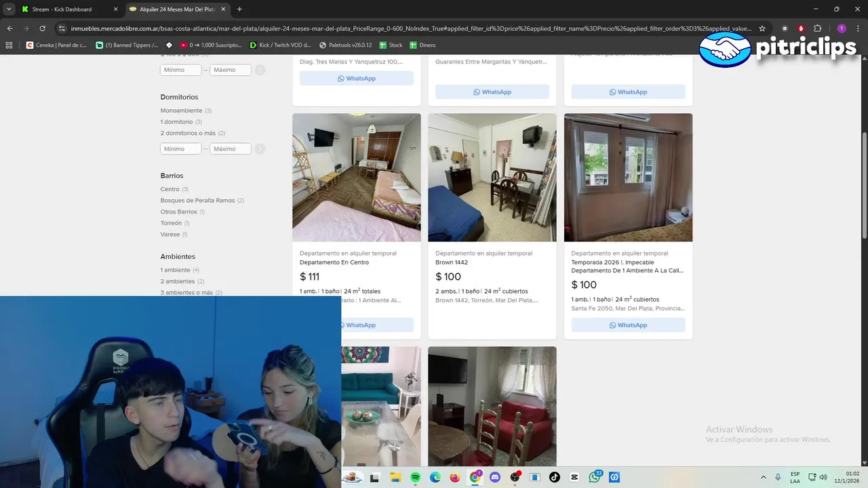
Task: Open the apps grid in bookmarks bar
Action: click(x=9, y=45)
